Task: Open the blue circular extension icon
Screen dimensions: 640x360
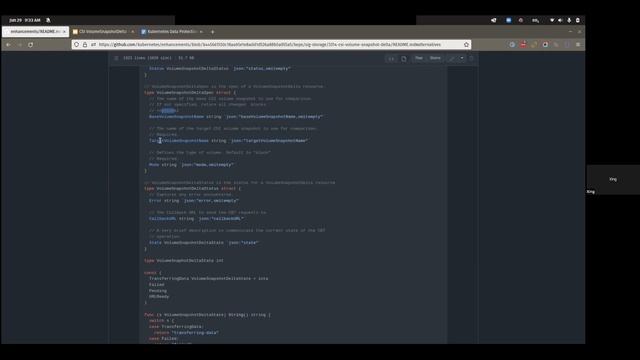Action: pyautogui.click(x=512, y=44)
